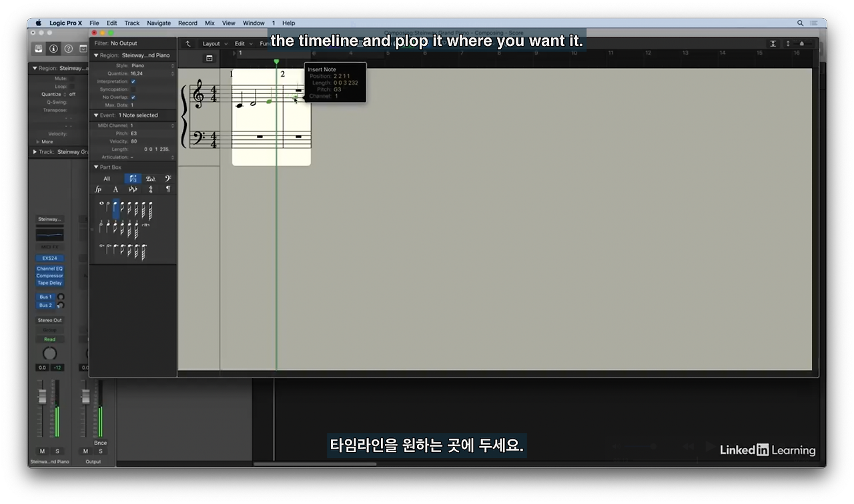Toggle the Inspector info button
This screenshot has width=854, height=504.
tap(53, 49)
